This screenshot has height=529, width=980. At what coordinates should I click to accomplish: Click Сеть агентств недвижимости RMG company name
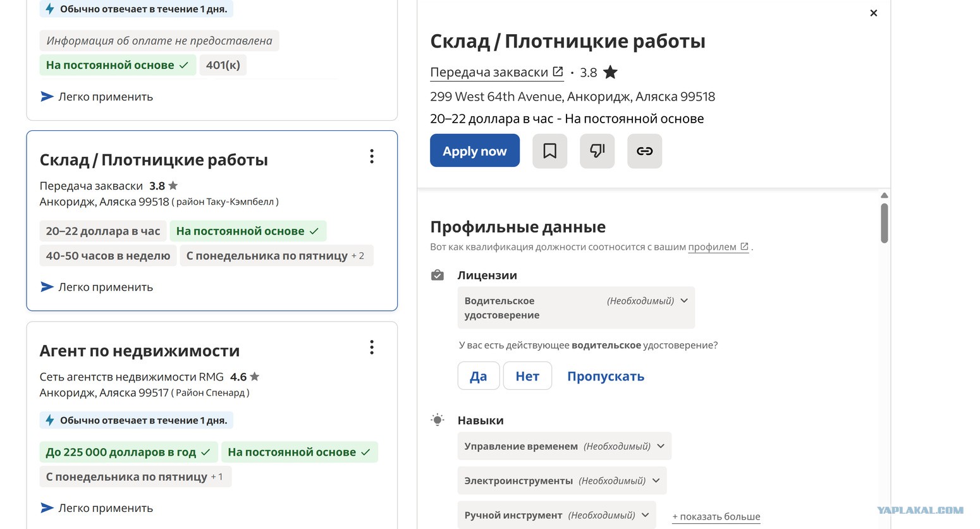click(132, 377)
